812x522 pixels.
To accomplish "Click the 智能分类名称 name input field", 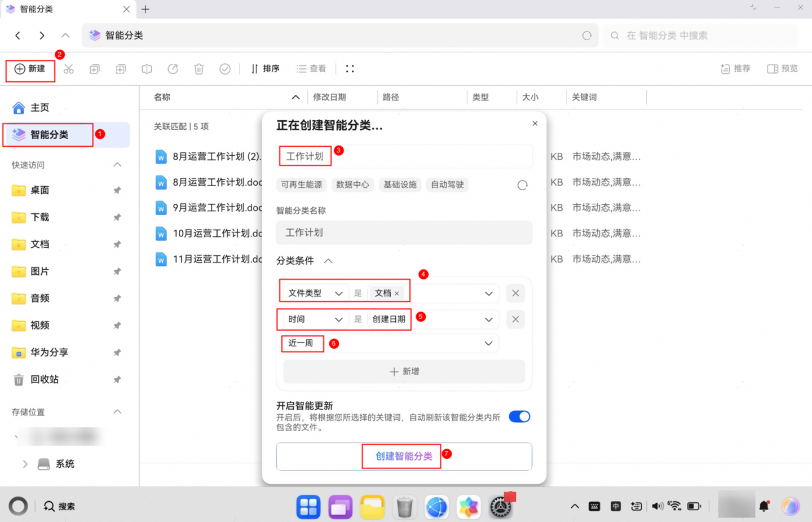I will click(404, 233).
